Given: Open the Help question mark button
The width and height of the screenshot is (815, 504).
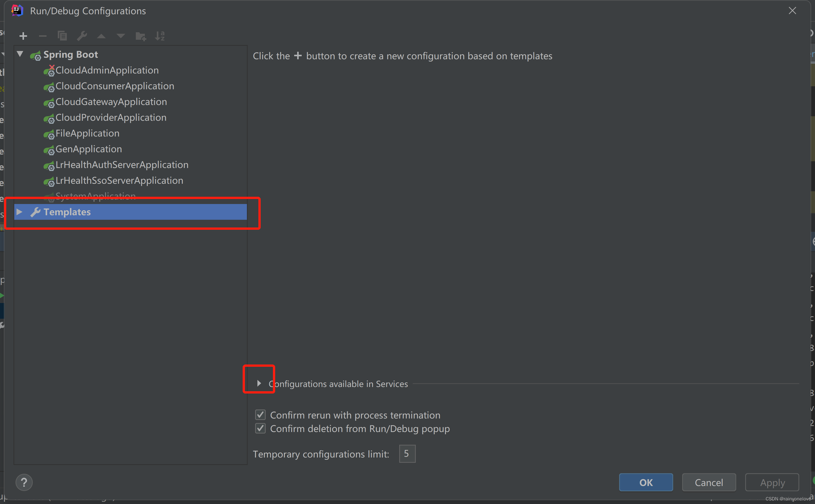Looking at the screenshot, I should (x=24, y=482).
